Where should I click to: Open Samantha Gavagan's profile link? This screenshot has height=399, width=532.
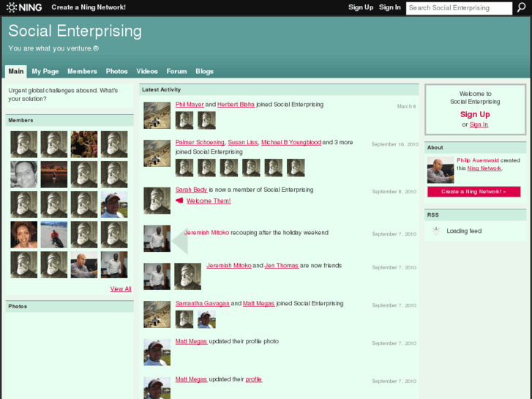coord(202,303)
